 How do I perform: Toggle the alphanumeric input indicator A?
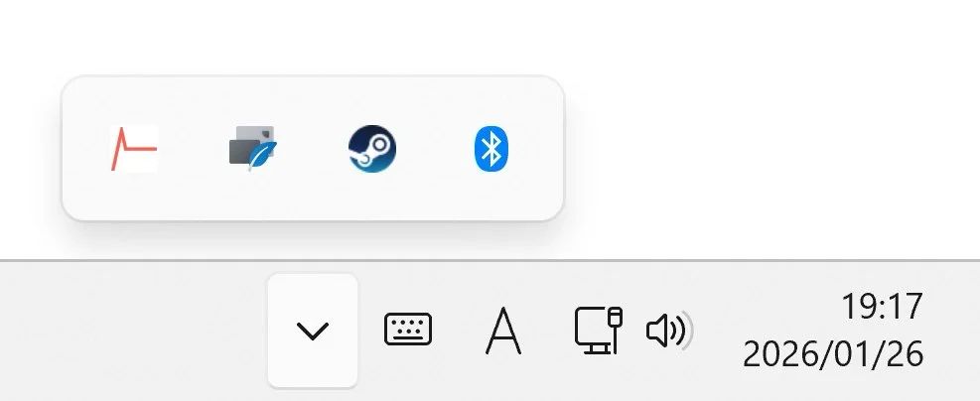tap(503, 331)
